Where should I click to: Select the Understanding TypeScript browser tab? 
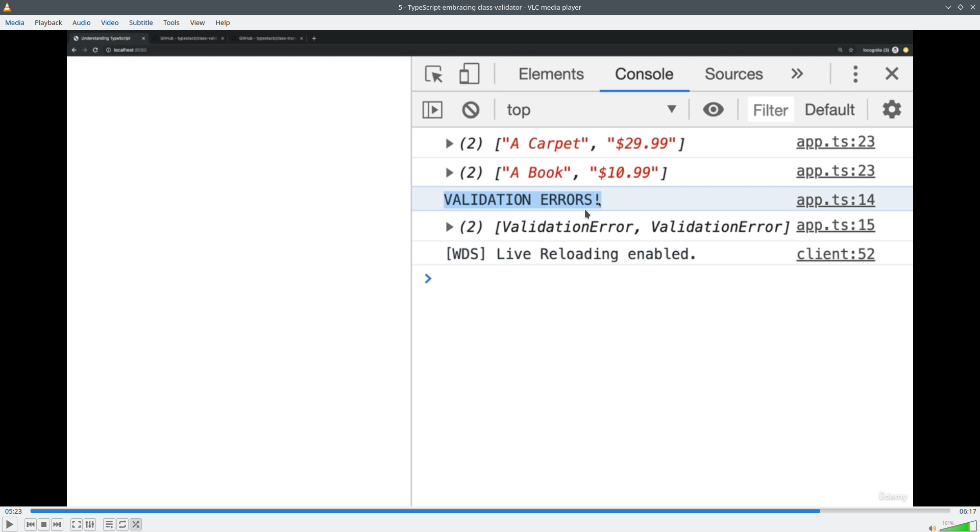point(109,38)
